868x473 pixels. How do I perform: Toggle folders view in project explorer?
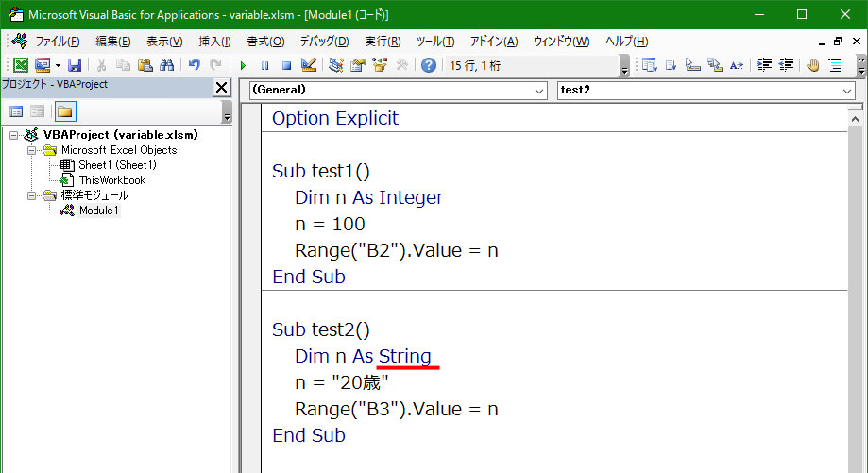pos(65,111)
